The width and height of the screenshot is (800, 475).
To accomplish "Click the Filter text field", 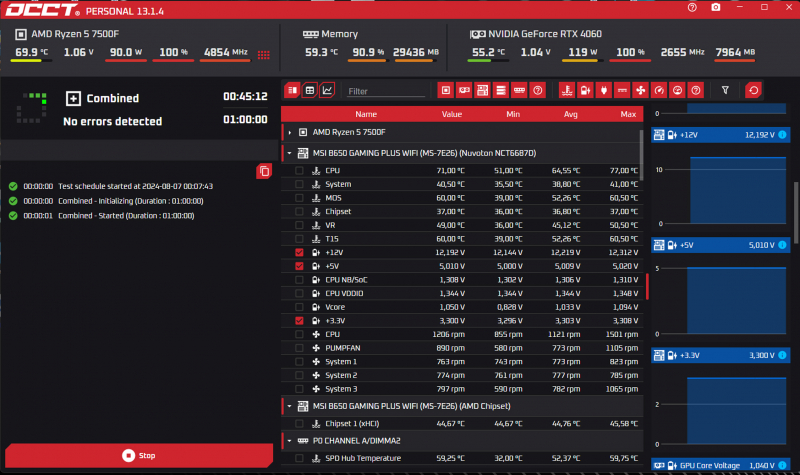I will pos(386,91).
